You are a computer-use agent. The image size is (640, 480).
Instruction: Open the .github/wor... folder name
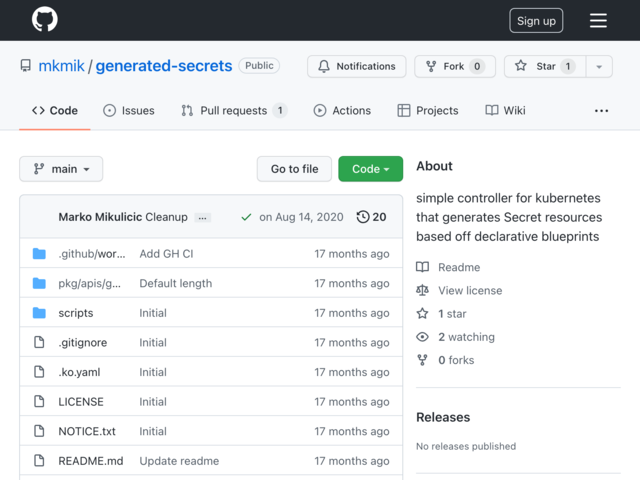(x=92, y=253)
